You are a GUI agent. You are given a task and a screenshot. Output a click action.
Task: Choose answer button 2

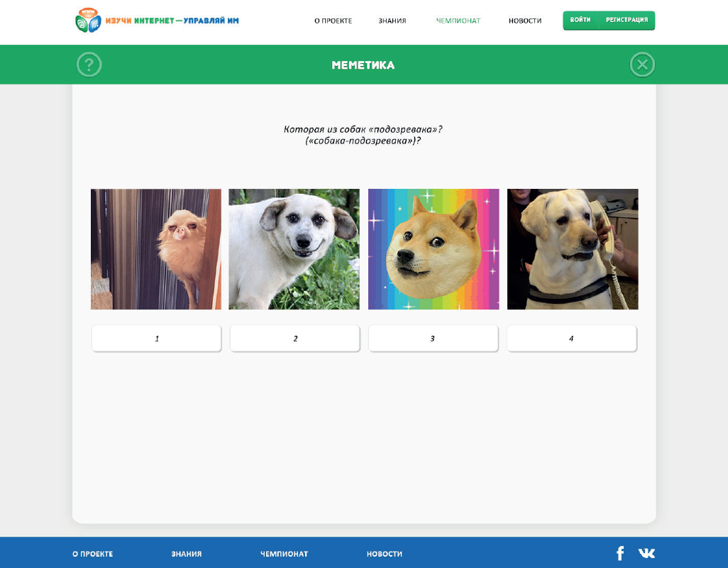[x=295, y=338]
